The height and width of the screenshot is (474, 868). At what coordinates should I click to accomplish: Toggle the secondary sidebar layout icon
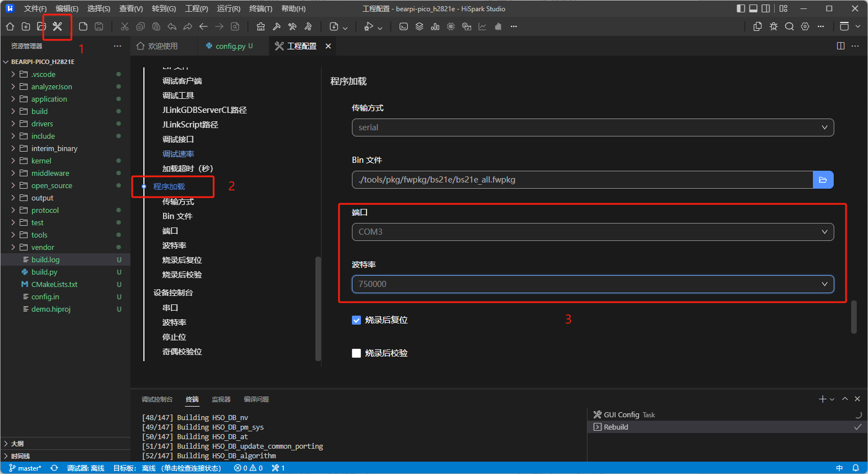point(766,8)
